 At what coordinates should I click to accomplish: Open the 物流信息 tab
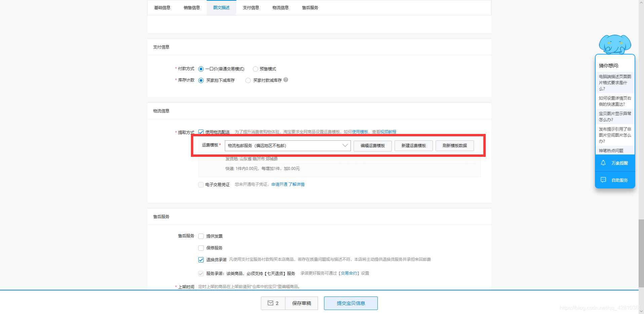click(280, 8)
